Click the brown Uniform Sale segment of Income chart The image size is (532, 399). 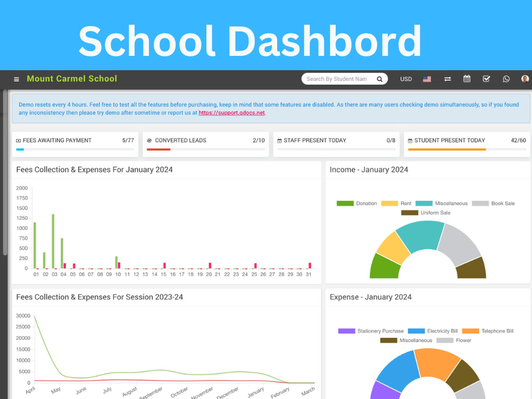[472, 269]
